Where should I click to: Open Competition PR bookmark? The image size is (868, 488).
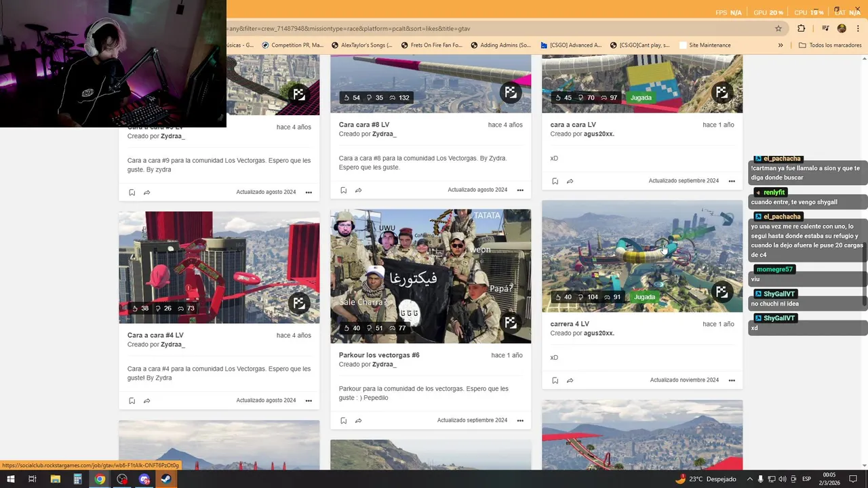[293, 45]
